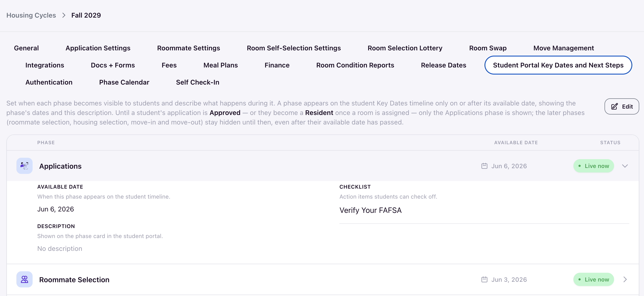Click the Fall 2029 breadcrumb
Viewport: 644px width, 296px height.
86,15
